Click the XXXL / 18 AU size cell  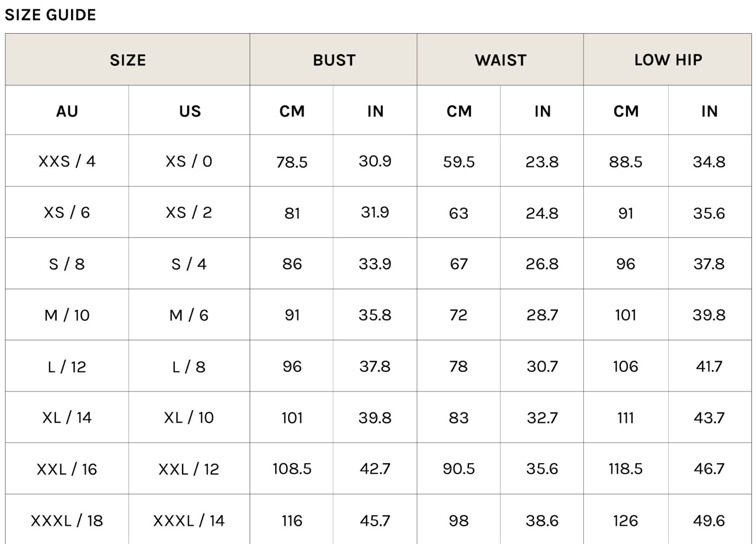[x=67, y=521]
